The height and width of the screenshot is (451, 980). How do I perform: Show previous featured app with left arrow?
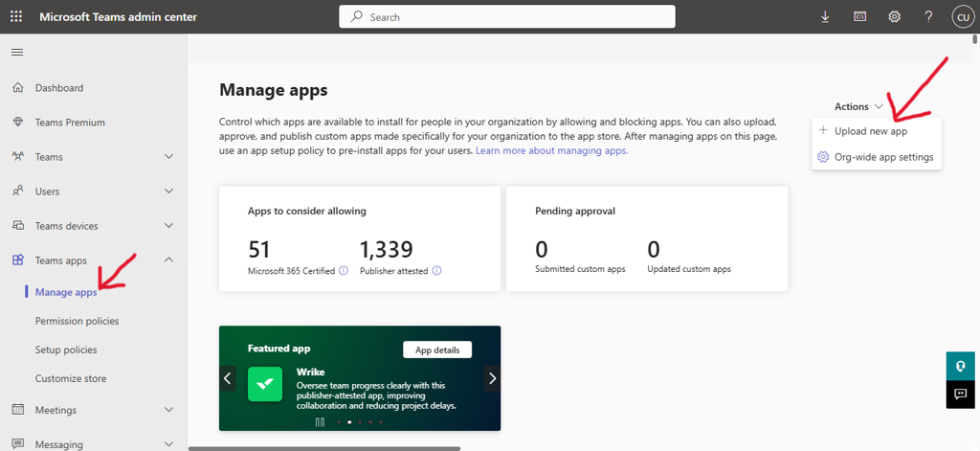click(x=228, y=378)
